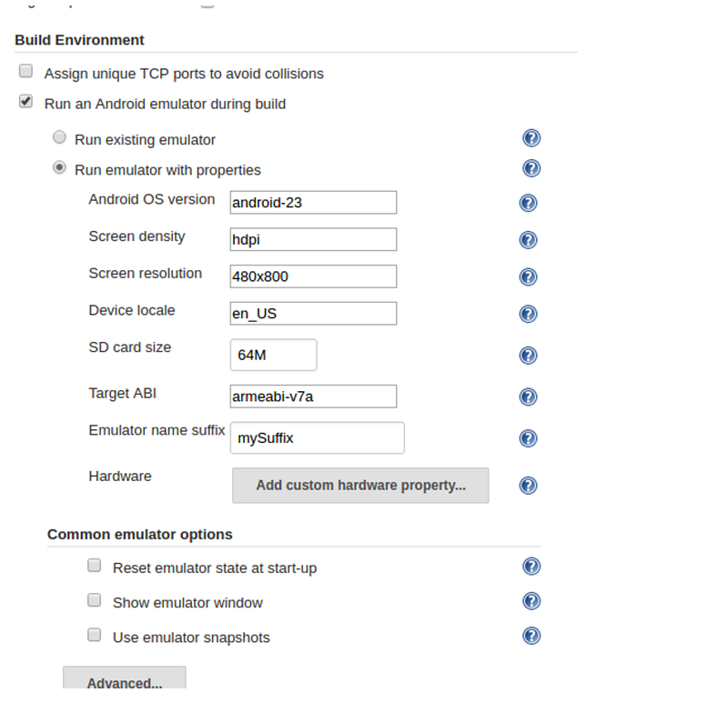This screenshot has height=703, width=728.
Task: Click the Target ABI text field
Action: click(313, 397)
